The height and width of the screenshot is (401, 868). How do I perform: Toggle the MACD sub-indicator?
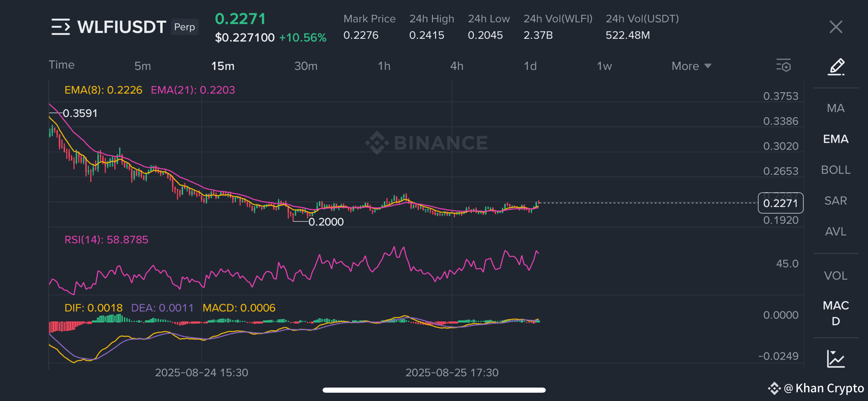pyautogui.click(x=836, y=313)
